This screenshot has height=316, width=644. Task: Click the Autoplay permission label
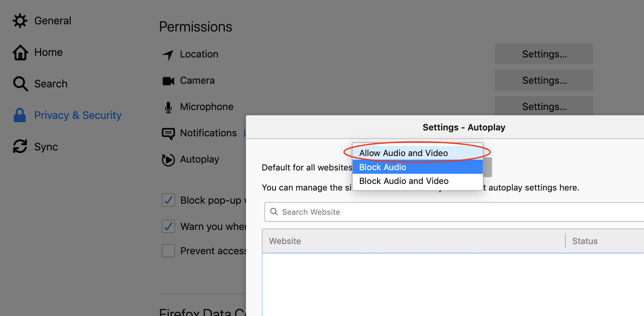[x=199, y=159]
